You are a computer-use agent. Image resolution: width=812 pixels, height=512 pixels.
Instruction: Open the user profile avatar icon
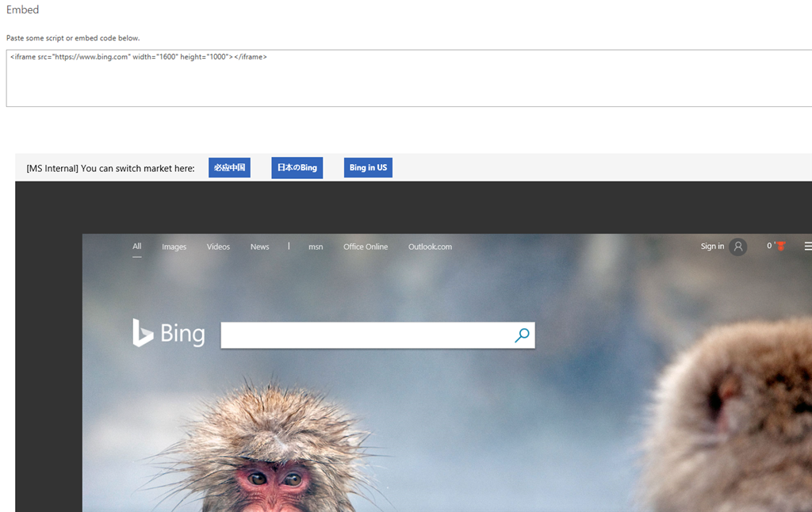click(738, 247)
